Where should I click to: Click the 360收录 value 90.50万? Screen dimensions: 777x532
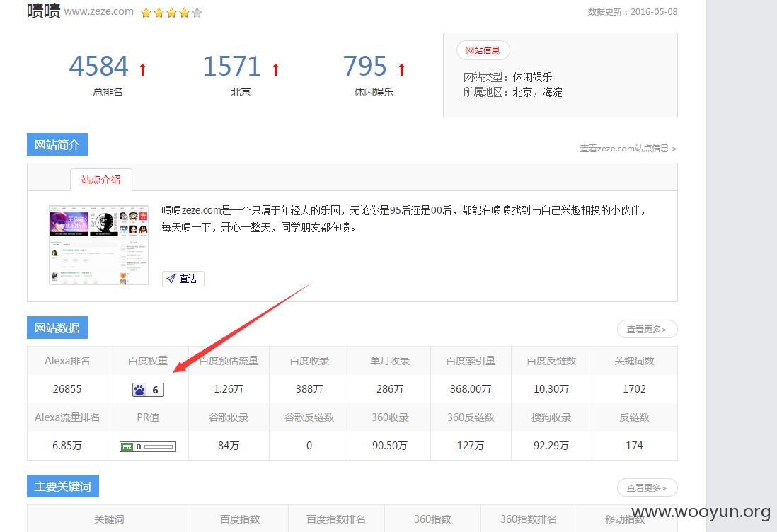coord(390,445)
